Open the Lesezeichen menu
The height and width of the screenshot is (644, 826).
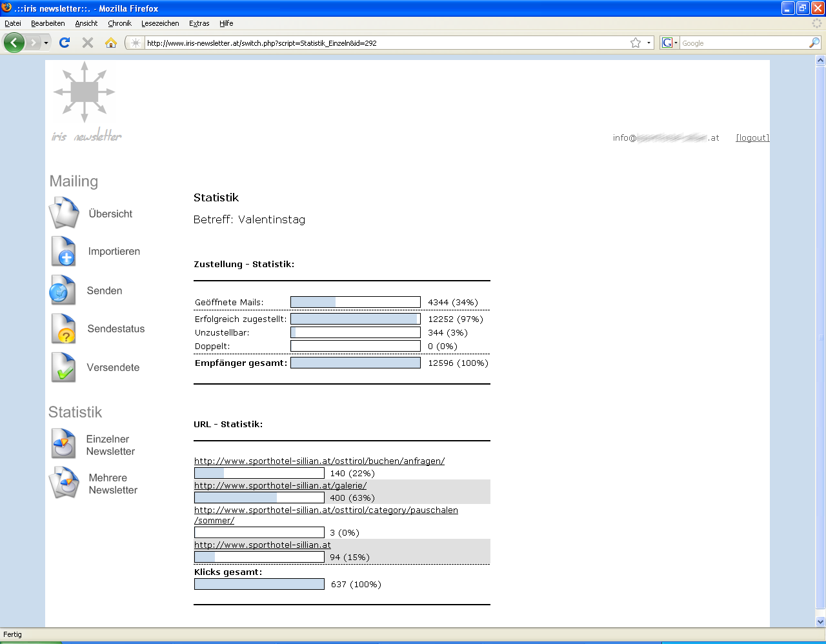coord(160,23)
